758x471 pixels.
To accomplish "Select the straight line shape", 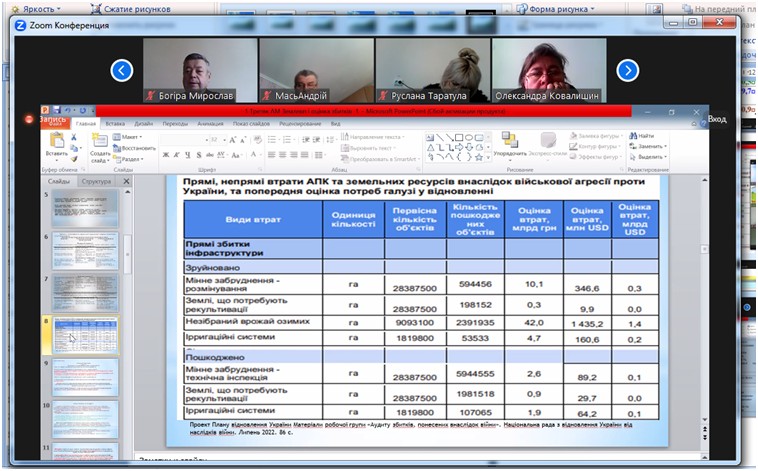I will tap(440, 138).
